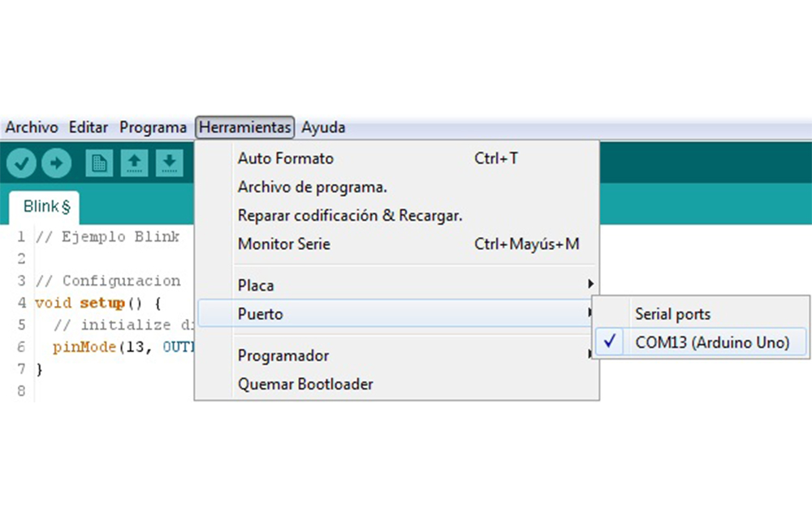Open the Archivo menu
Screen dimensions: 812x516
32,127
